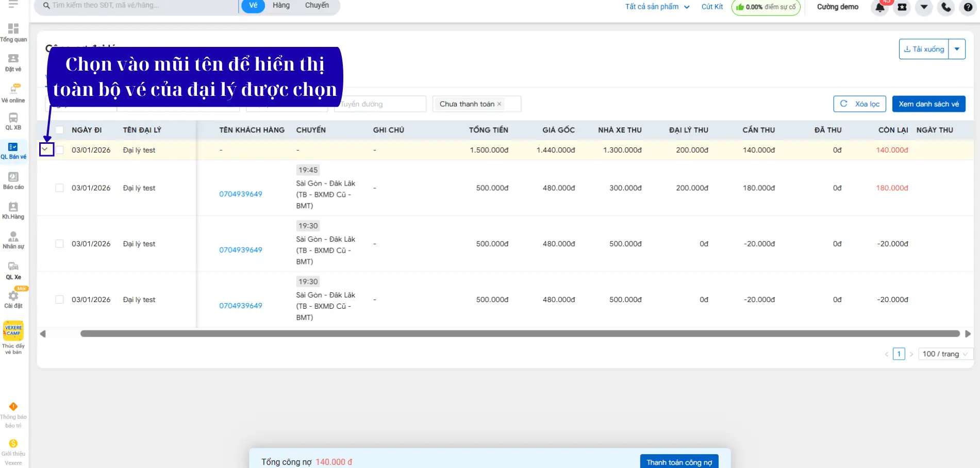980x468 pixels.
Task: Switch to the Chuyến search tab
Action: [317, 6]
